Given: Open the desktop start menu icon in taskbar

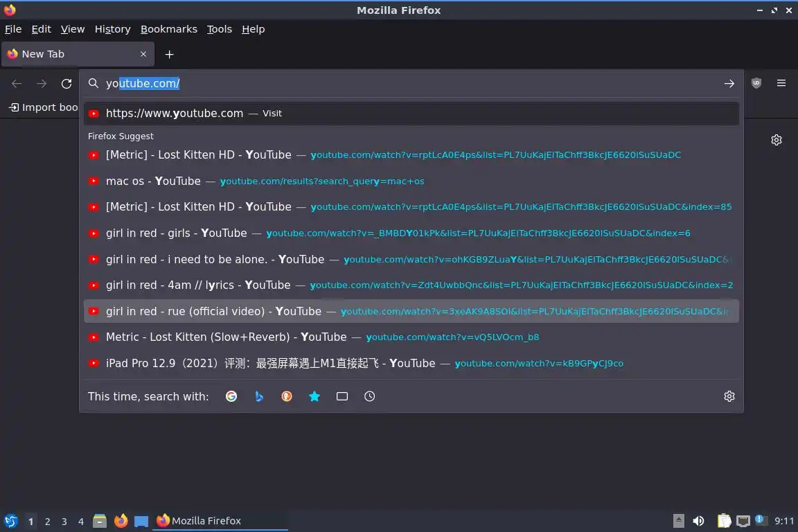Looking at the screenshot, I should (10, 521).
